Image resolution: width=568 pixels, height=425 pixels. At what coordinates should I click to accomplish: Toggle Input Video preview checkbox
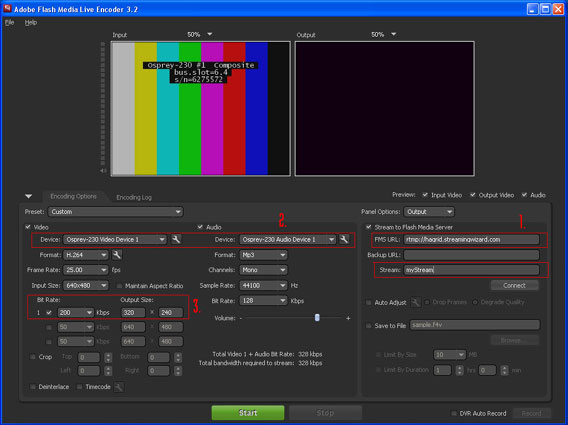pyautogui.click(x=425, y=195)
